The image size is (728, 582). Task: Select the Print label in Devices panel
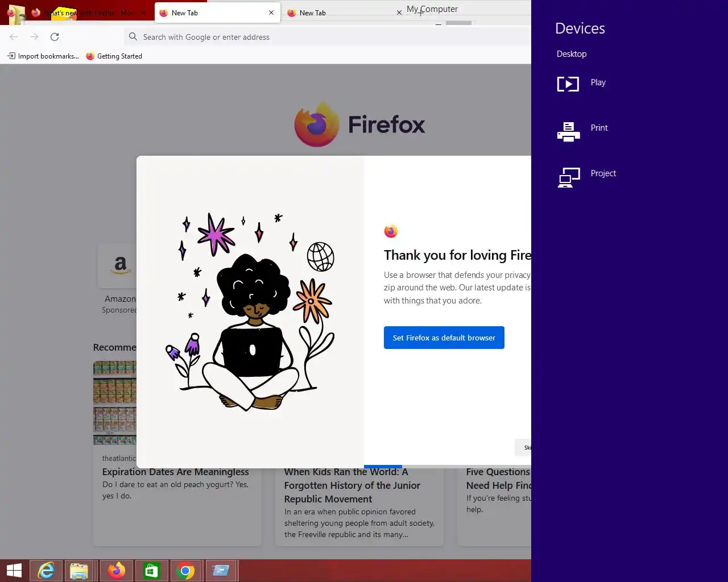click(x=599, y=128)
